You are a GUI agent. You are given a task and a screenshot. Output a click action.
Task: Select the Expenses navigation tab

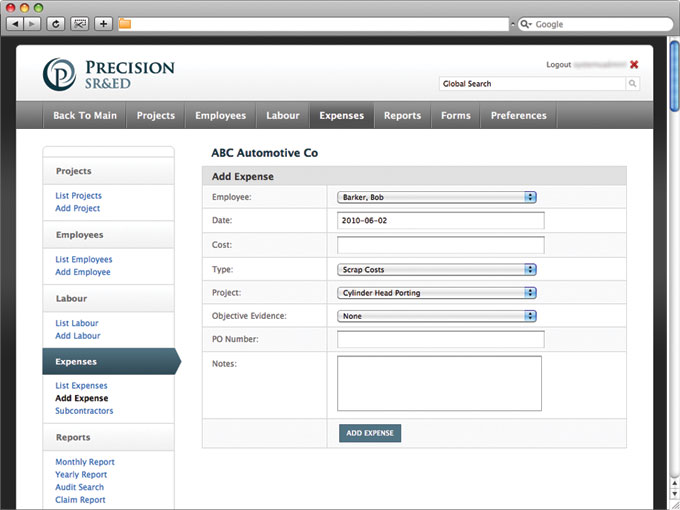click(342, 115)
